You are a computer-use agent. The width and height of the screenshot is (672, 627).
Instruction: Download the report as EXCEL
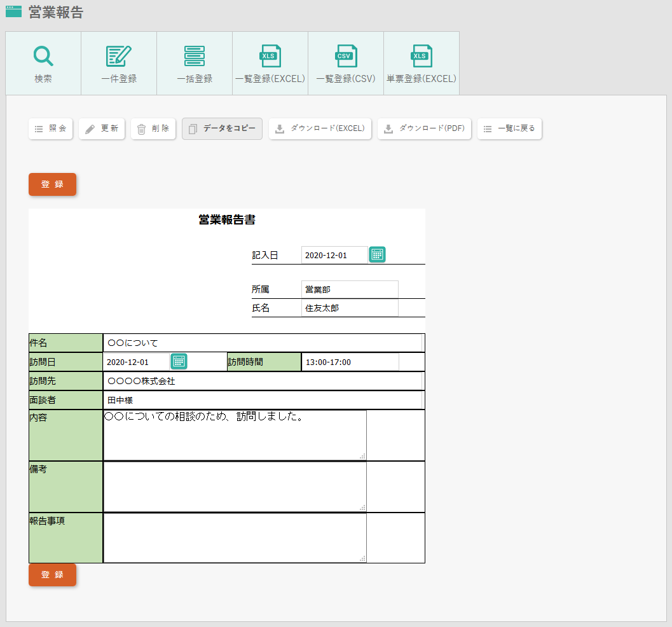click(320, 128)
